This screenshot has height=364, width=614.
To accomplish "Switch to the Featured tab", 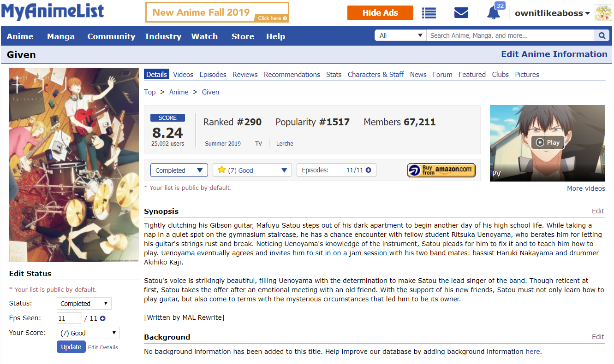I will point(472,74).
